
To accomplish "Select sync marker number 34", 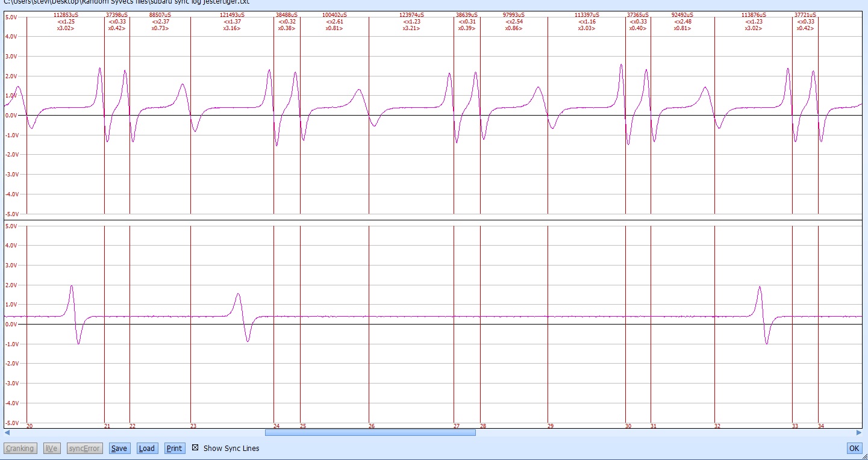I will pyautogui.click(x=821, y=426).
